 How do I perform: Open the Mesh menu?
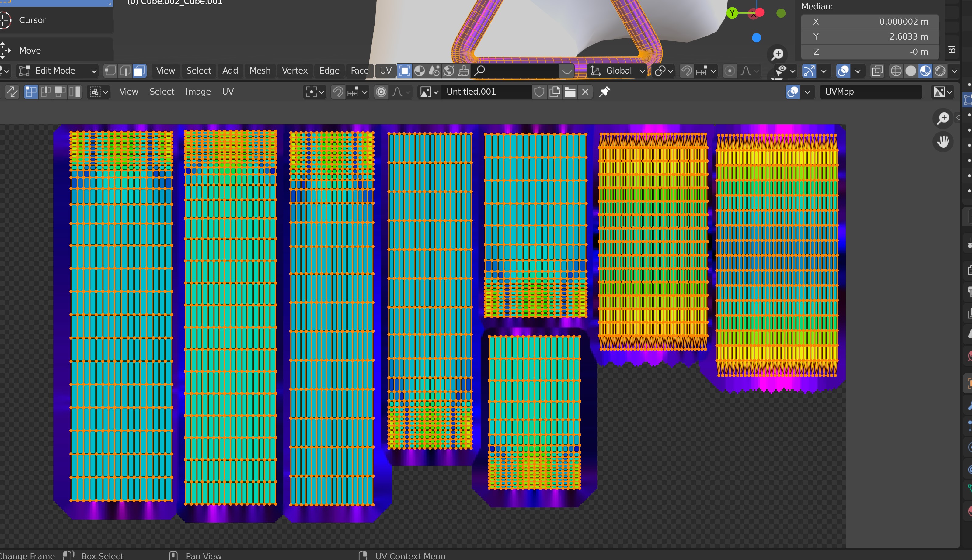click(260, 71)
